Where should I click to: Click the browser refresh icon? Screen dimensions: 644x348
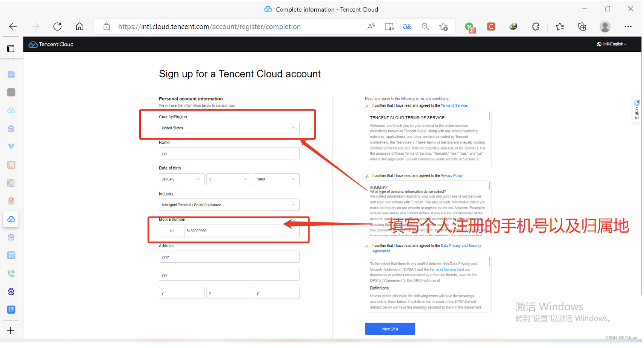tap(57, 27)
